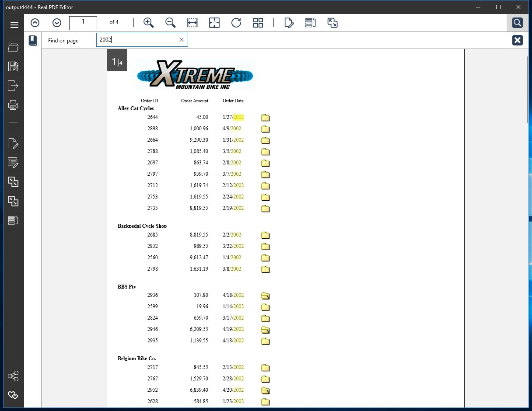Viewport: 532px width, 411px height.
Task: Select the Alley Cat Cycles group heading
Action: (x=136, y=108)
